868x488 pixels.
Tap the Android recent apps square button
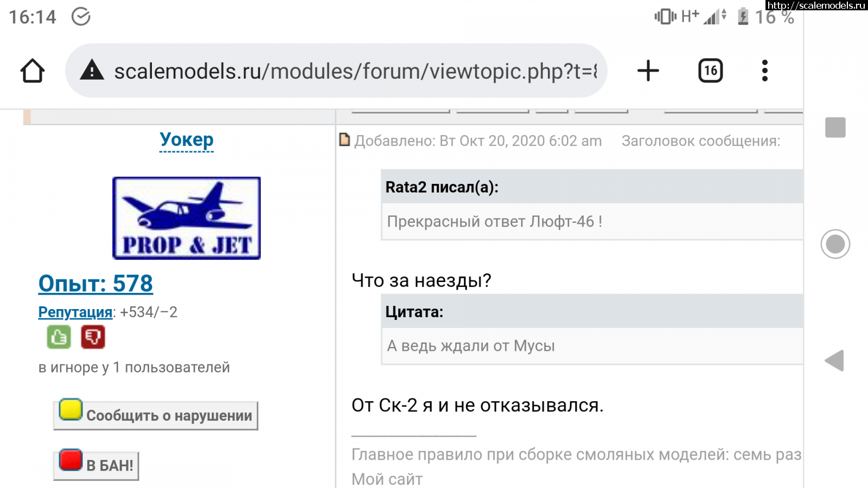(x=835, y=127)
